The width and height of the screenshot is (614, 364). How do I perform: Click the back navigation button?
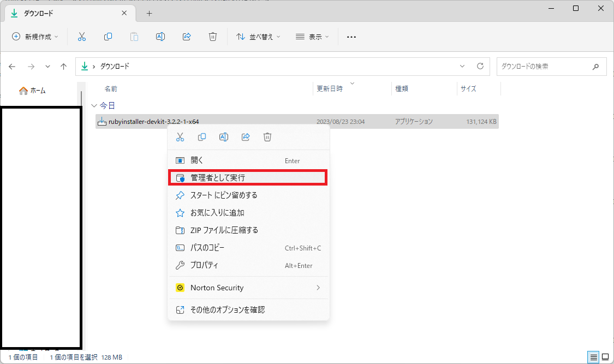(12, 66)
